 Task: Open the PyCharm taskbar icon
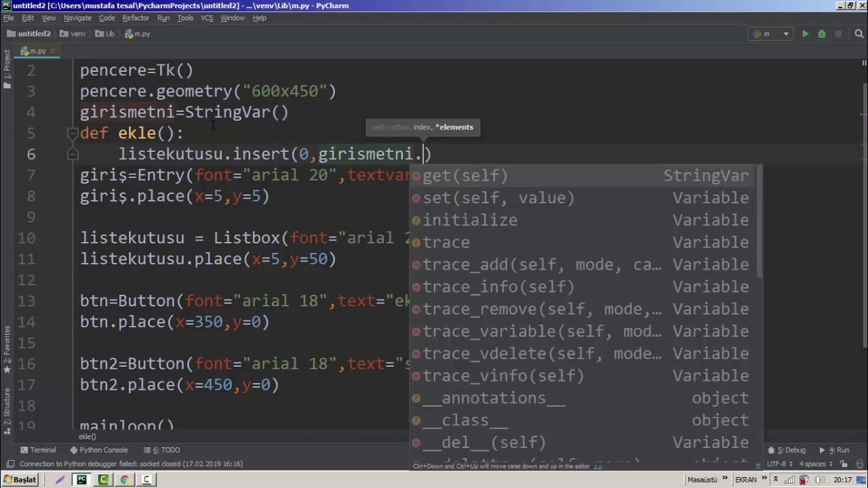pos(81,480)
